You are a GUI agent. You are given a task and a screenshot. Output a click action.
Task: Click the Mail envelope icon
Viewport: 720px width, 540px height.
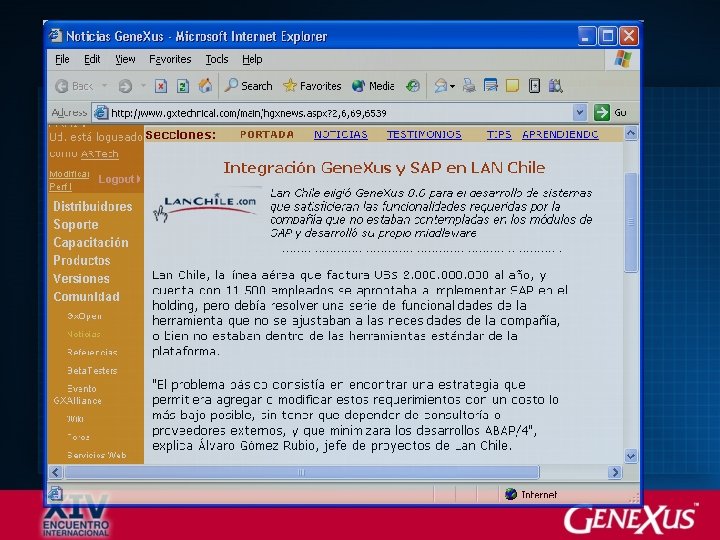[x=440, y=86]
